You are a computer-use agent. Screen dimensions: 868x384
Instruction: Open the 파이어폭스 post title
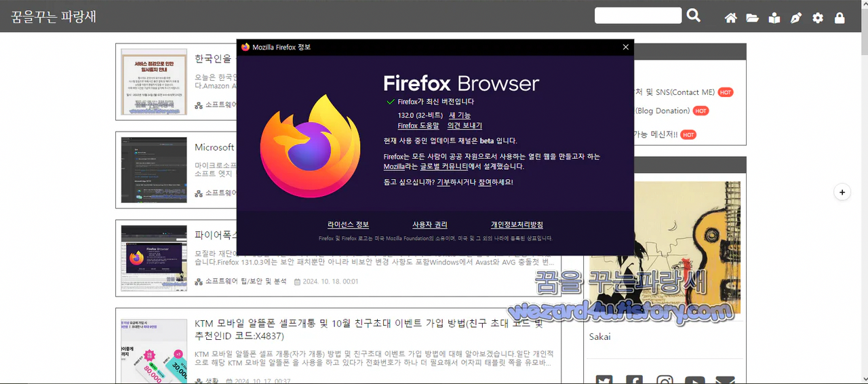(x=215, y=235)
